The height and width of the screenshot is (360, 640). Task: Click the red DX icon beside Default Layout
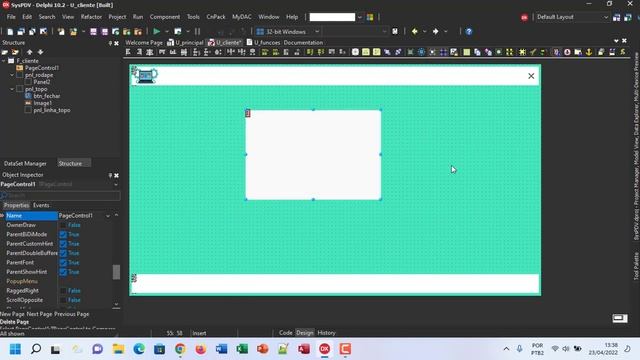pyautogui.click(x=524, y=17)
